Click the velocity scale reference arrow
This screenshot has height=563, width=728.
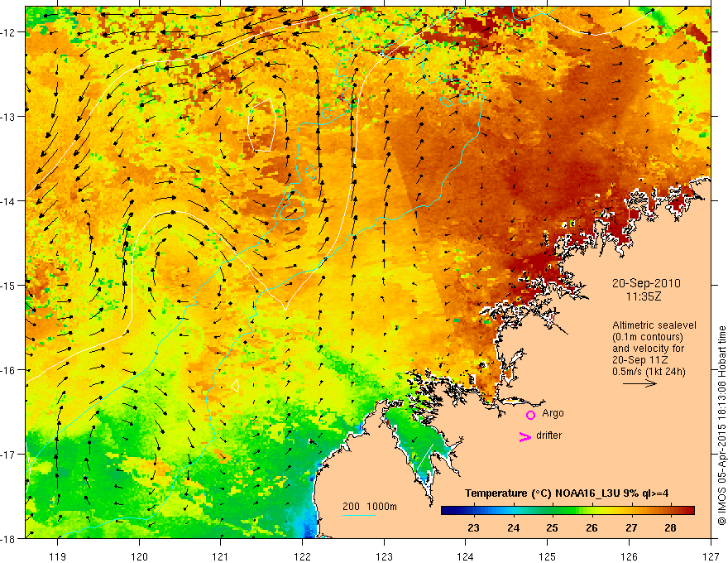(639, 383)
